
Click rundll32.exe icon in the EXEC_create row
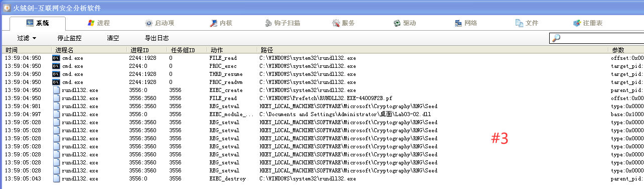[56, 90]
